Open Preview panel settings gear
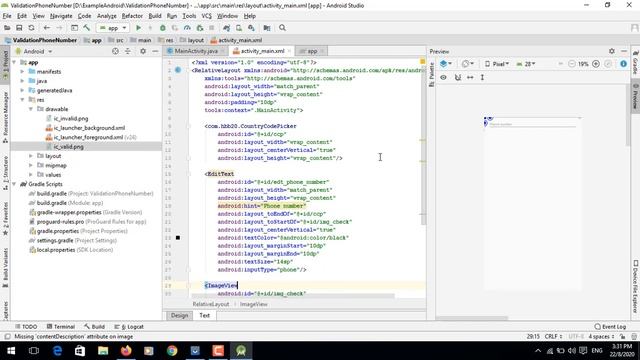The height and width of the screenshot is (360, 640). (611, 51)
